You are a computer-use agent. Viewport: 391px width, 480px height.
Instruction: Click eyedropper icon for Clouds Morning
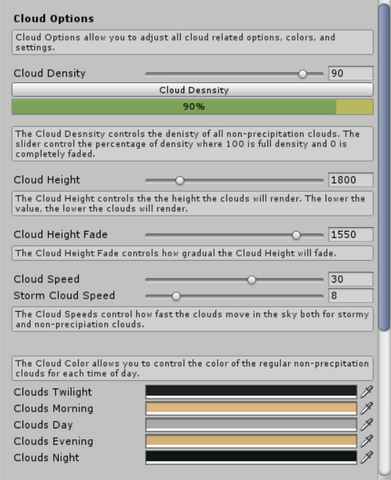point(367,408)
